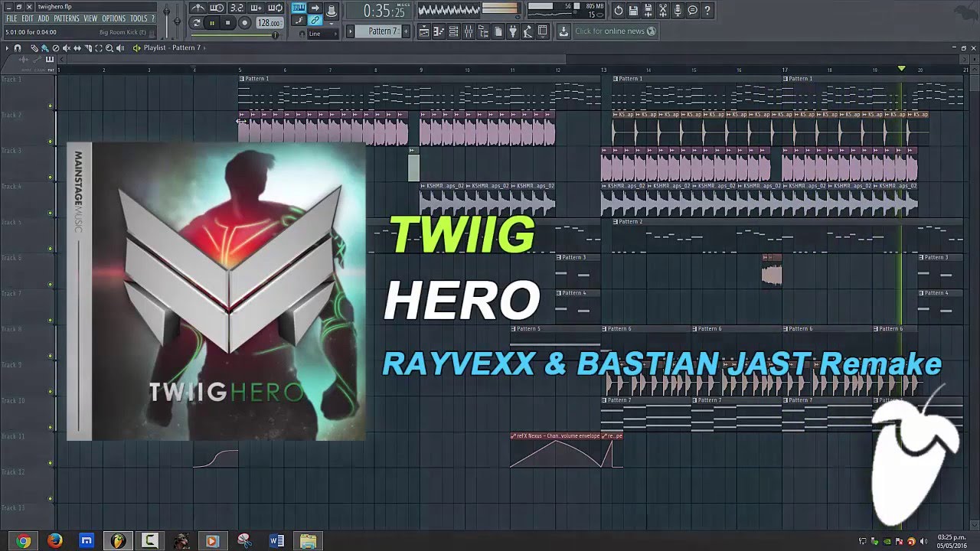Open the Mixer icon

pyautogui.click(x=469, y=31)
